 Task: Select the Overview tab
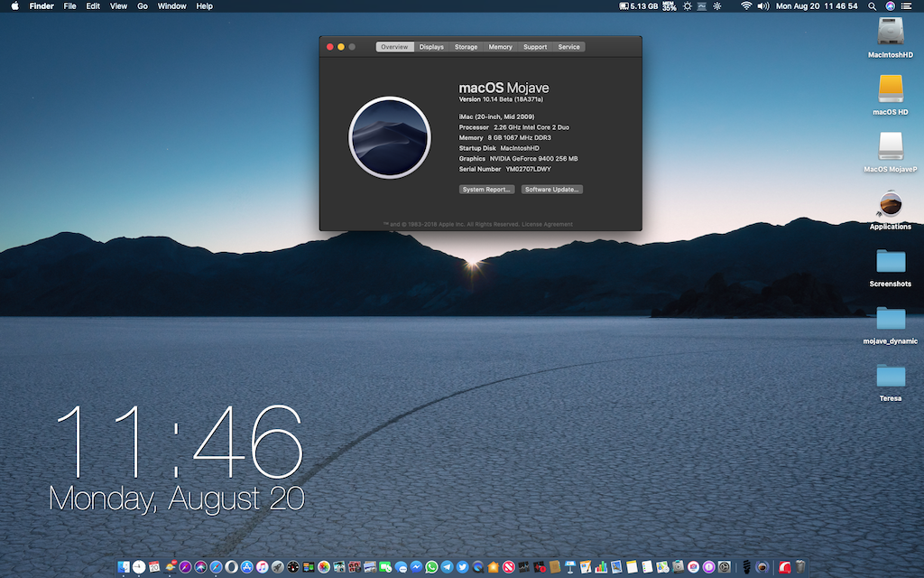pyautogui.click(x=394, y=47)
